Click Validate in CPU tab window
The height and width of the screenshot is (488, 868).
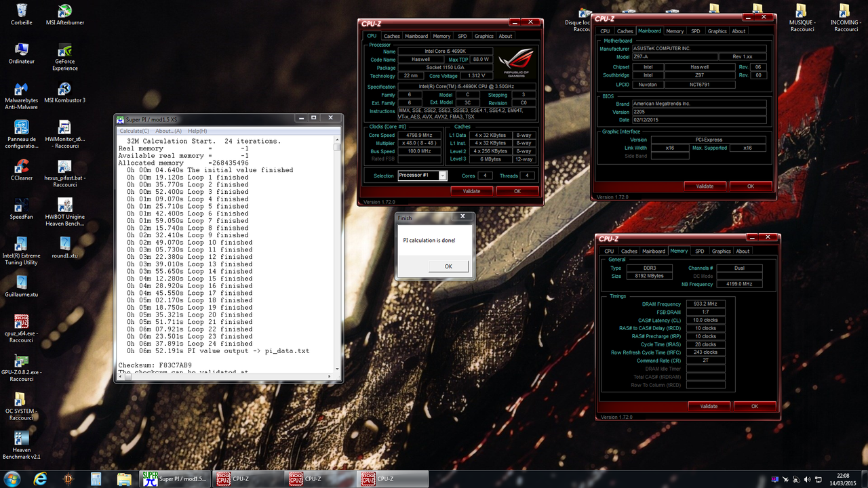pyautogui.click(x=471, y=191)
